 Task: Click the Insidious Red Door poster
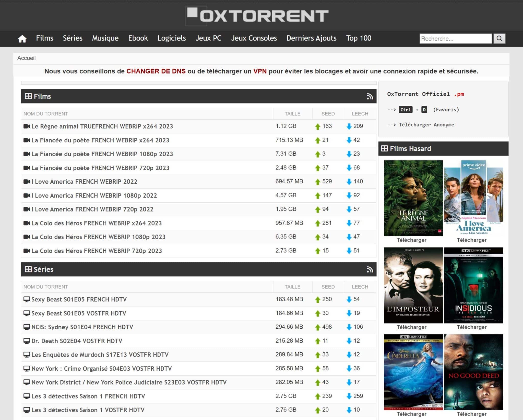[x=473, y=285]
